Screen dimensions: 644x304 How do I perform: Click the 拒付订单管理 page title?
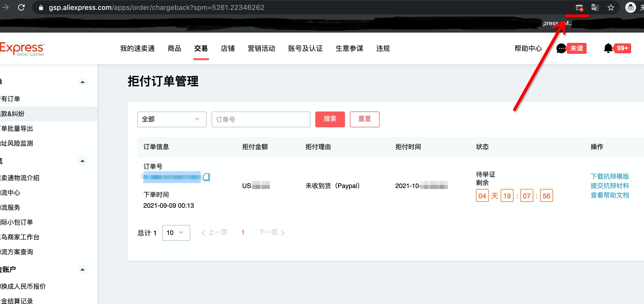tap(163, 81)
